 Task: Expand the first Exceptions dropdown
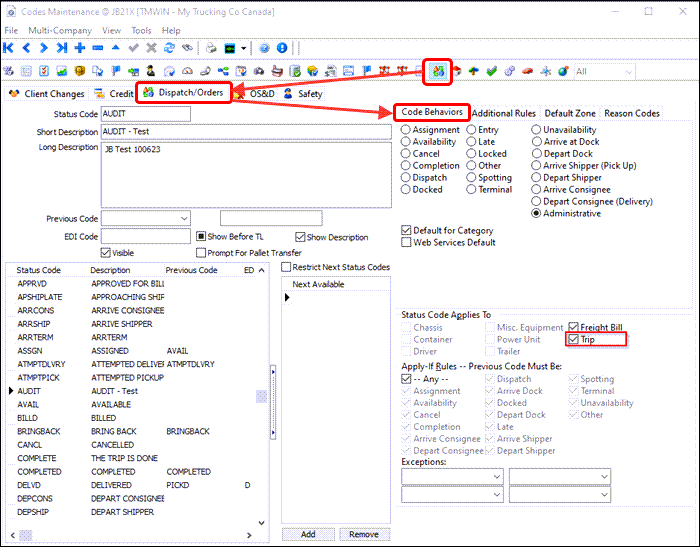(x=496, y=476)
